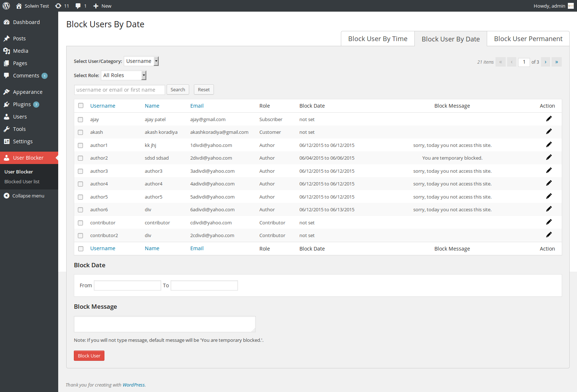The image size is (577, 392).
Task: Edit contributor2 using the pencil icon
Action: tap(549, 235)
